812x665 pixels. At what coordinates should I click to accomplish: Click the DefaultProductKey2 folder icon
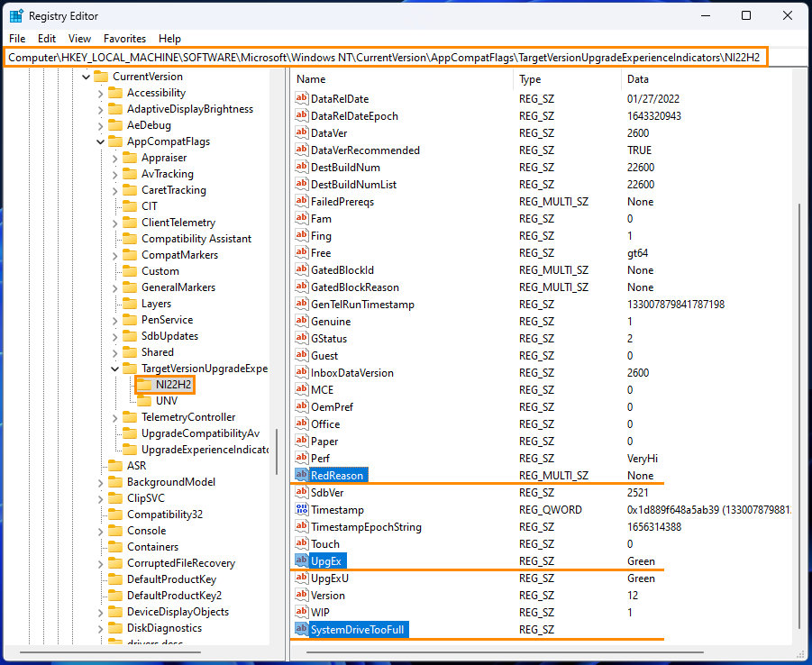(115, 595)
